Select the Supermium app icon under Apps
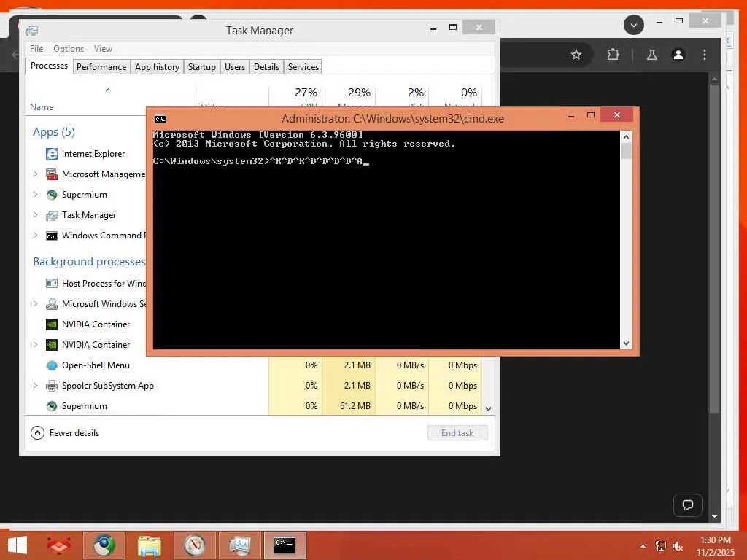This screenshot has width=747, height=560. 52,194
